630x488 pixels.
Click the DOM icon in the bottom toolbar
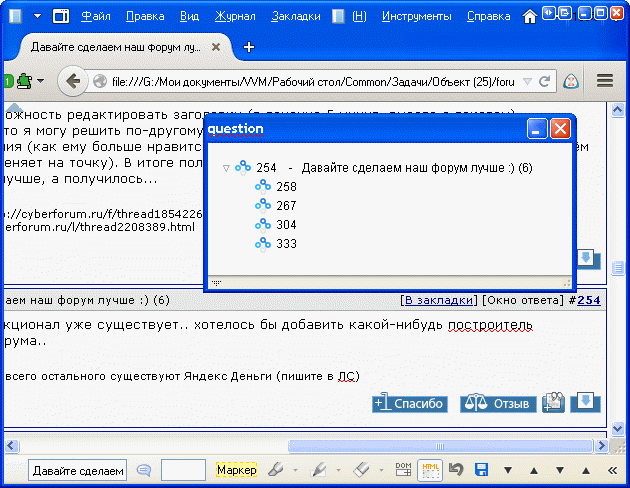coord(404,470)
